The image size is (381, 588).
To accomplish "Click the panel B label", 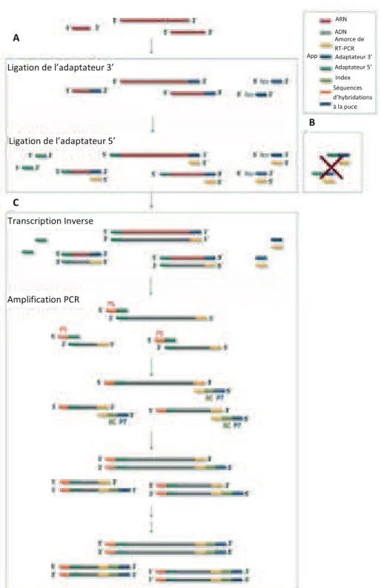I will [x=311, y=122].
